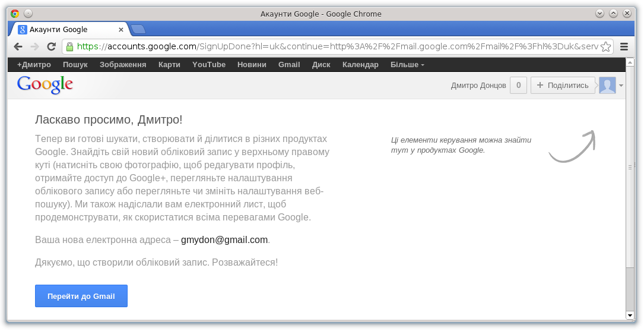The image size is (644, 331).
Task: Select Пошук in the Google bar
Action: [x=75, y=65]
